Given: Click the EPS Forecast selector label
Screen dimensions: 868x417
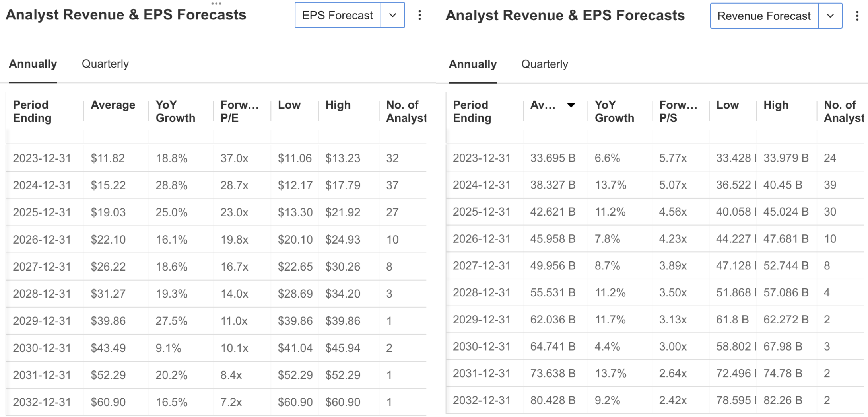Looking at the screenshot, I should 338,16.
